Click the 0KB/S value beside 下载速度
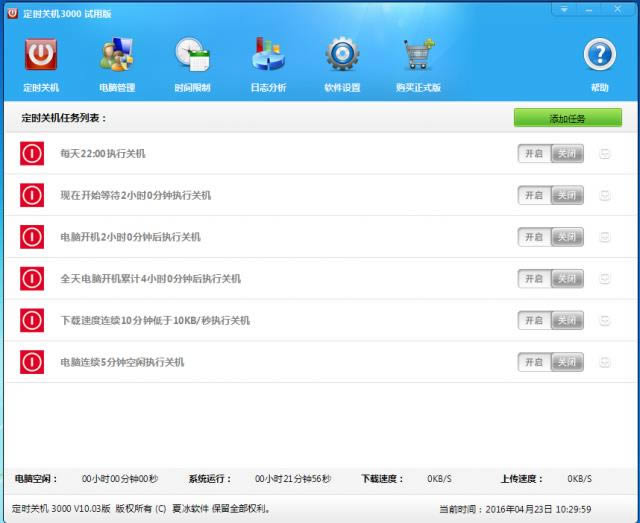 (x=439, y=478)
